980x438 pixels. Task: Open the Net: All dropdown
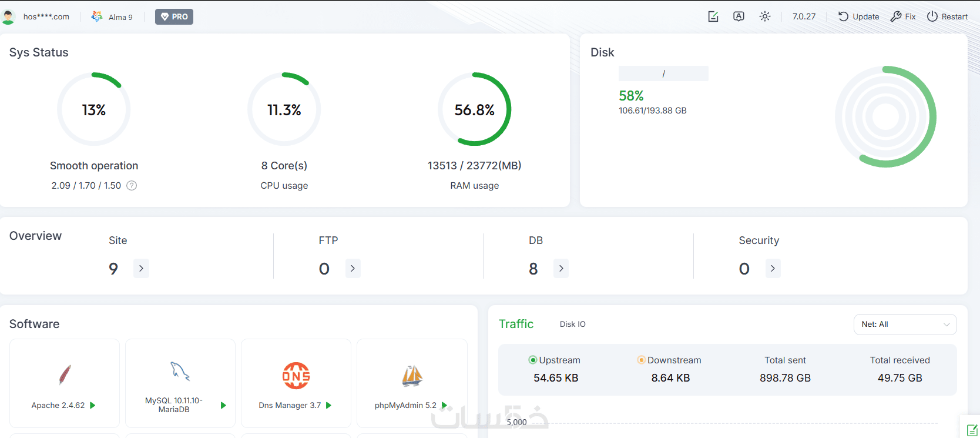[905, 325]
